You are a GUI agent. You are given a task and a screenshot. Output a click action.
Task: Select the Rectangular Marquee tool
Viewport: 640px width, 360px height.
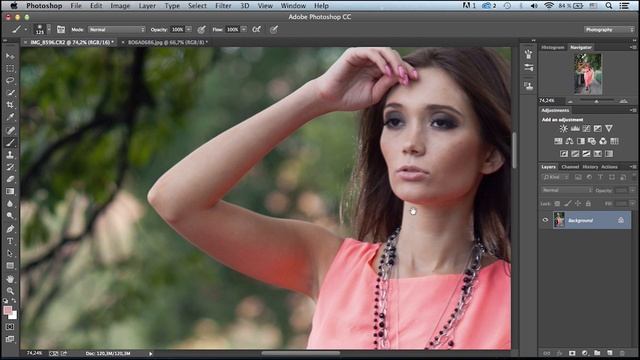coord(10,68)
